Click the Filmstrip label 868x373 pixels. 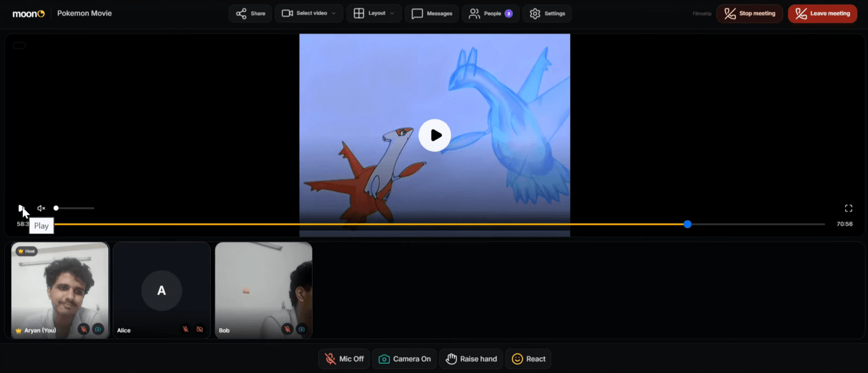702,14
